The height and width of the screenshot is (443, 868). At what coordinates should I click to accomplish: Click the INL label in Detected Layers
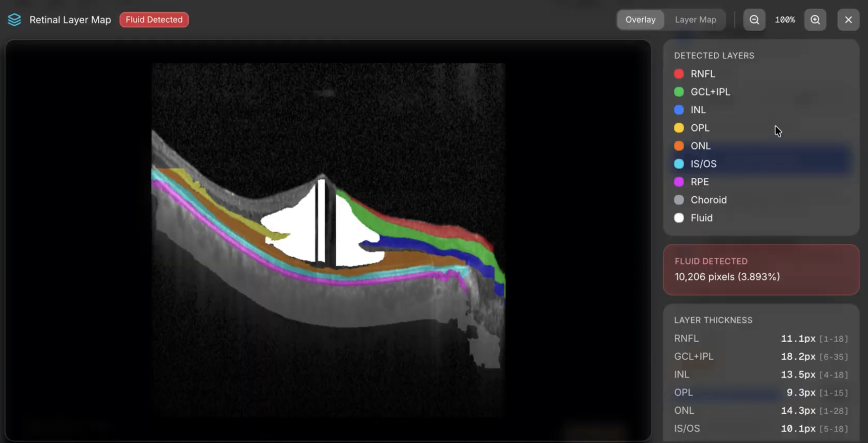(698, 110)
